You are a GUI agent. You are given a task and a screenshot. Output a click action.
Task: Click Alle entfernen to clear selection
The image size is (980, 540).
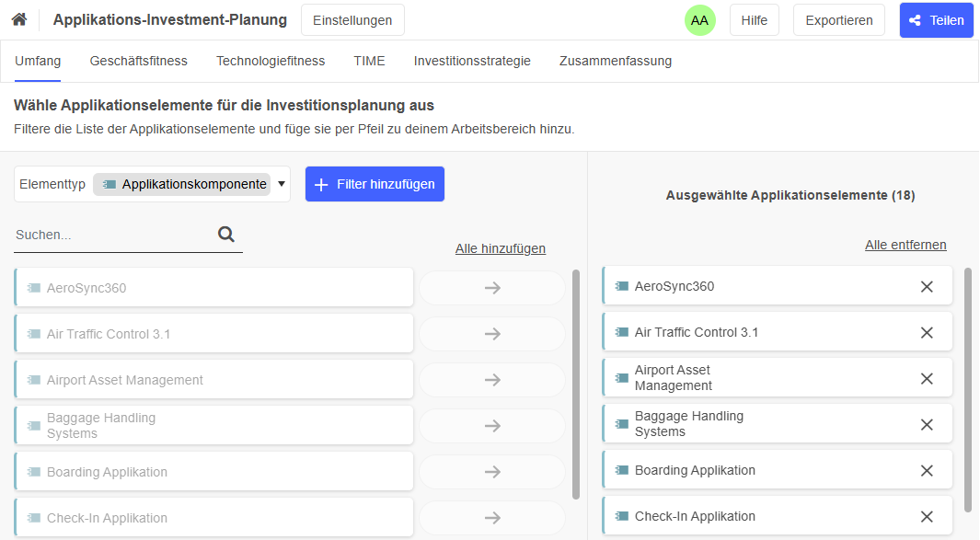(x=905, y=245)
